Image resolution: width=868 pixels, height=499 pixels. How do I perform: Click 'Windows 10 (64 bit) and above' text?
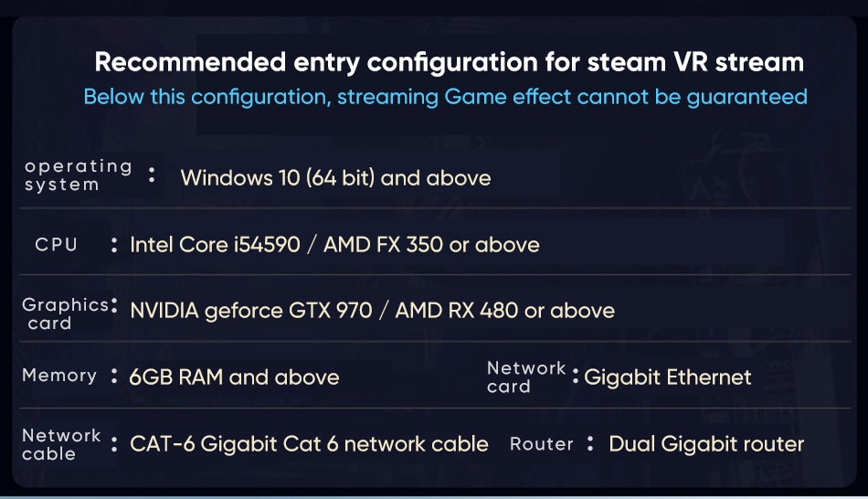(335, 178)
